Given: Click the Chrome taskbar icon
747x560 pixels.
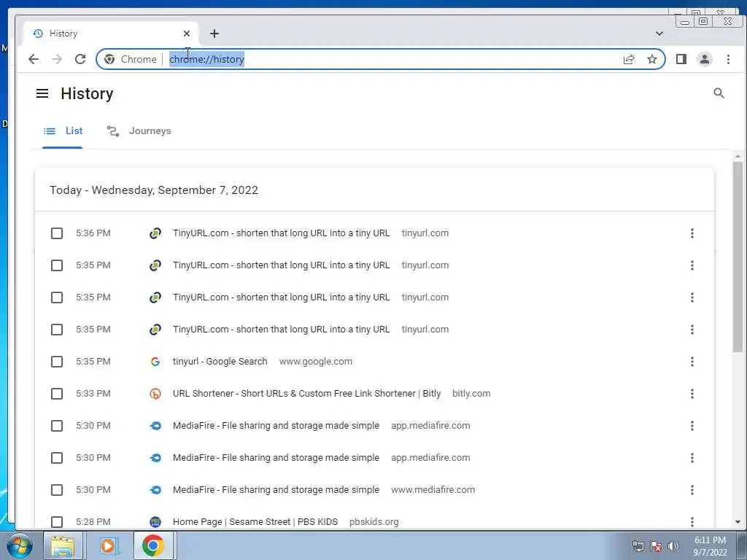Looking at the screenshot, I should pyautogui.click(x=152, y=545).
